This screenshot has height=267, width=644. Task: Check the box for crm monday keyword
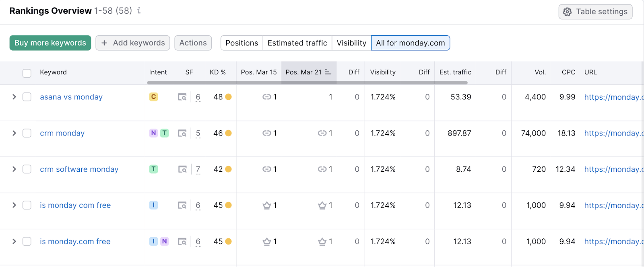pos(27,133)
